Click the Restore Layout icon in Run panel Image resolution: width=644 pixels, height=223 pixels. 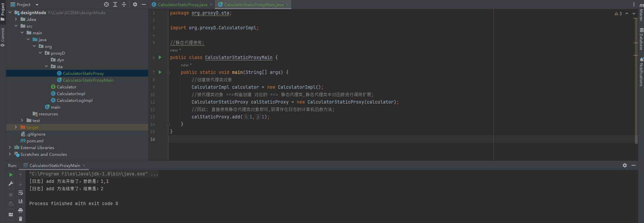pos(11,214)
